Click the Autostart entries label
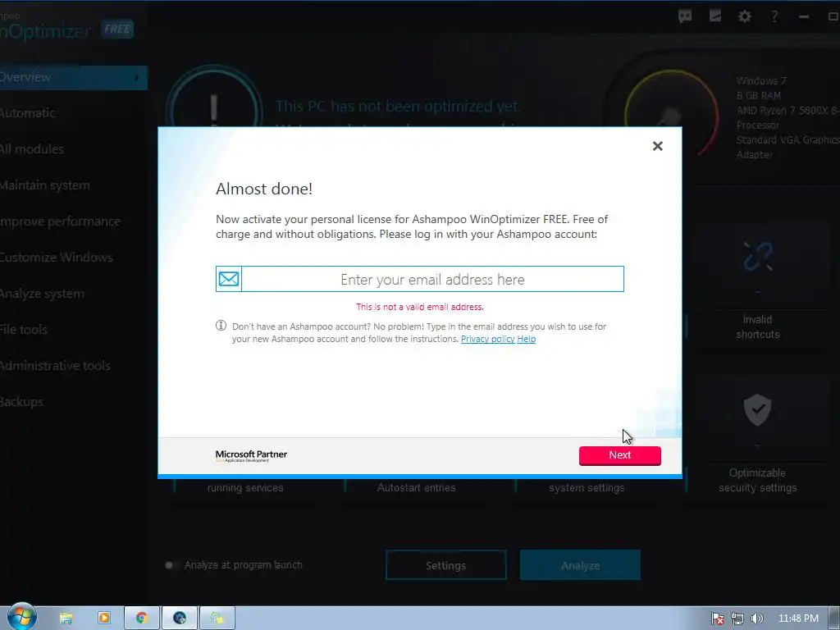The width and height of the screenshot is (840, 630). pos(416,488)
